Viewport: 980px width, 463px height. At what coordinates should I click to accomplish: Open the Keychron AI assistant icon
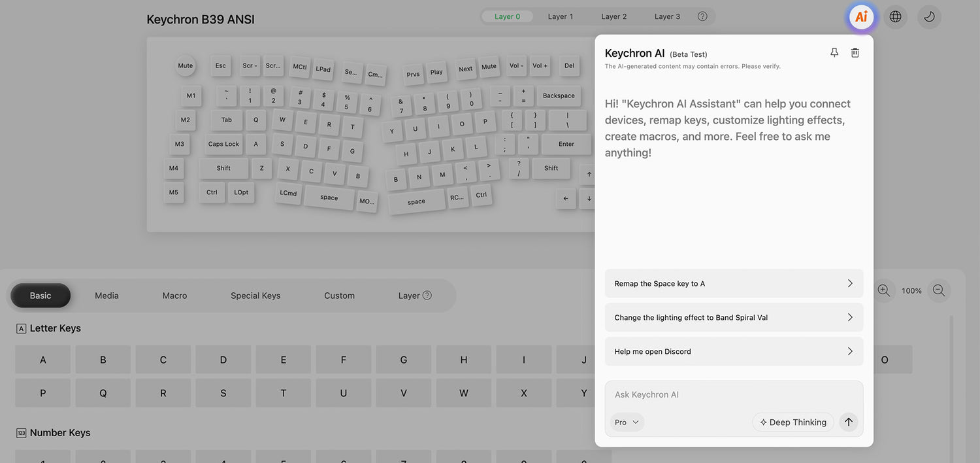861,17
